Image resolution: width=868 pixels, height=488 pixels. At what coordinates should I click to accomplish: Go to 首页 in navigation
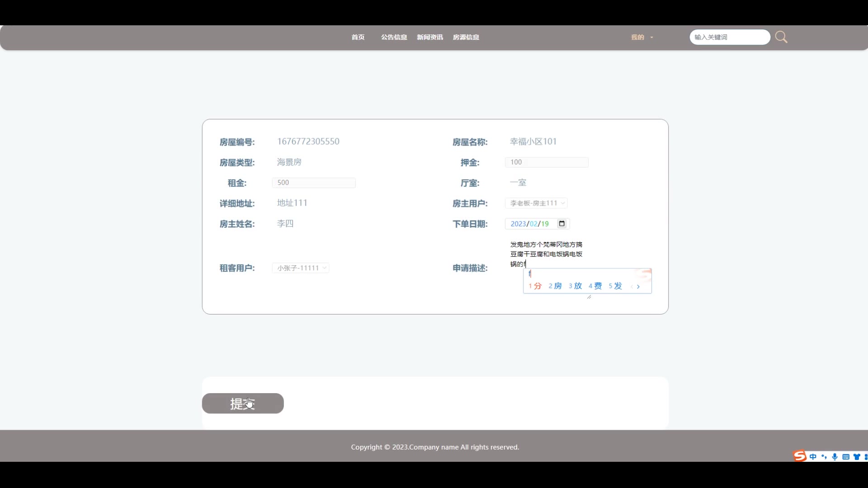(x=358, y=37)
